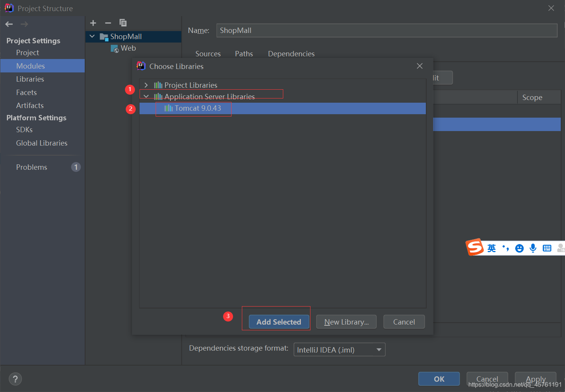
Task: Click the New Library... button
Action: coord(347,322)
